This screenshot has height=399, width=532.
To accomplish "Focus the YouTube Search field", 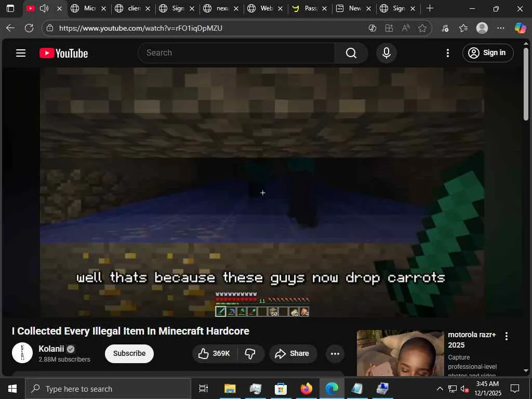I will (x=236, y=53).
